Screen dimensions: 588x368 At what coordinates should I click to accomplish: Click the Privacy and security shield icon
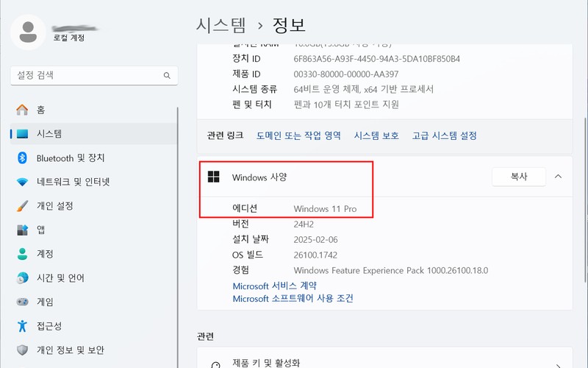tap(22, 350)
